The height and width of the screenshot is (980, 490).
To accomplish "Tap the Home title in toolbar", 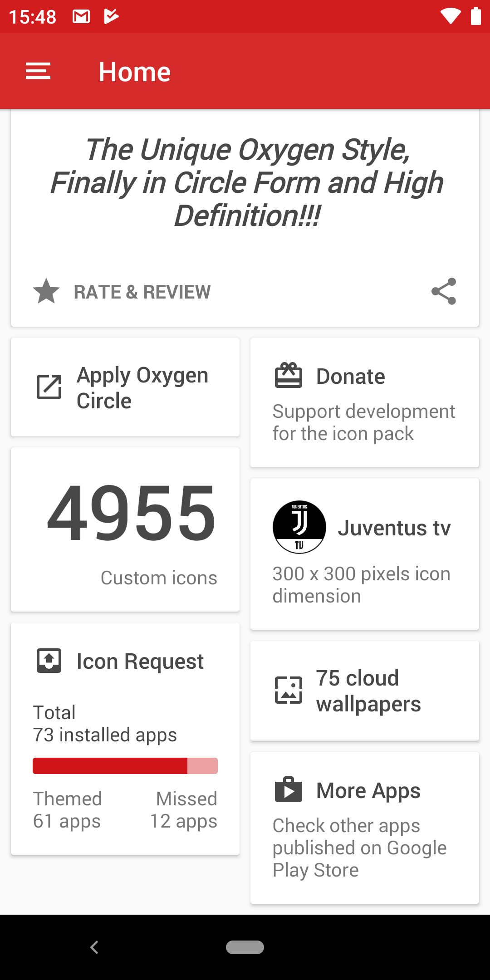I will (x=134, y=72).
